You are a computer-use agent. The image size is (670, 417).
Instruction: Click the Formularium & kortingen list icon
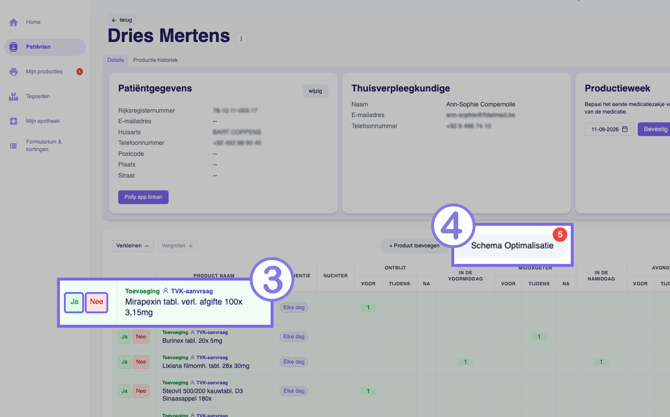pos(13,146)
